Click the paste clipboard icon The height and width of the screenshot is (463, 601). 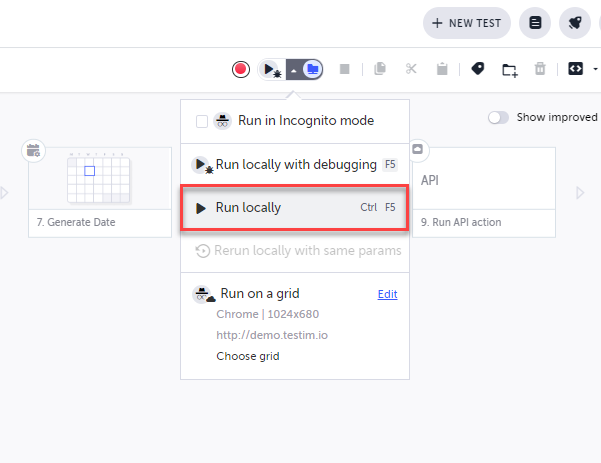[x=442, y=69]
